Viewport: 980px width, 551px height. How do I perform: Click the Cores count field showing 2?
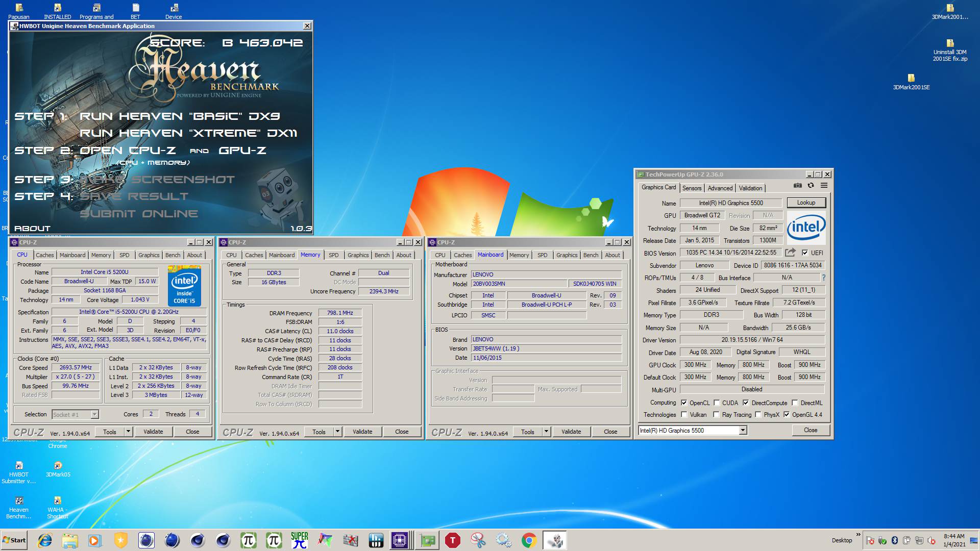(x=151, y=414)
